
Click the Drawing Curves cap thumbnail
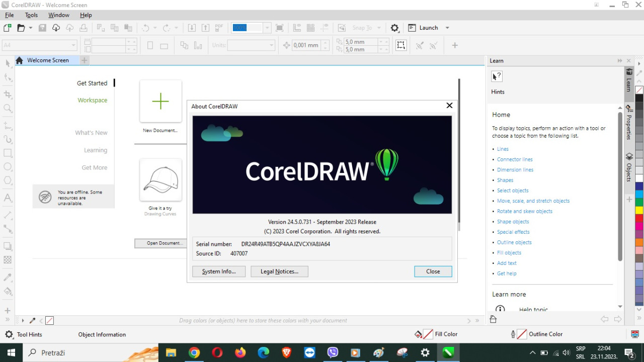click(160, 180)
